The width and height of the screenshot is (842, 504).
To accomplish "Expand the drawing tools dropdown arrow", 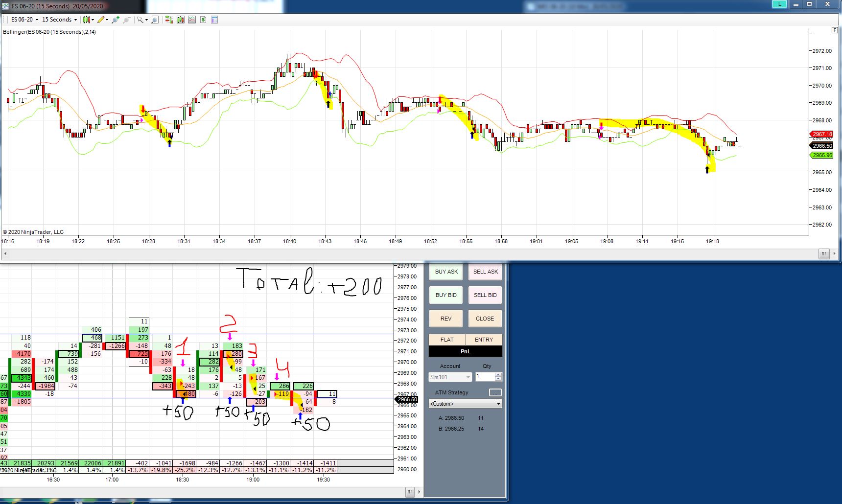I will pyautogui.click(x=106, y=20).
